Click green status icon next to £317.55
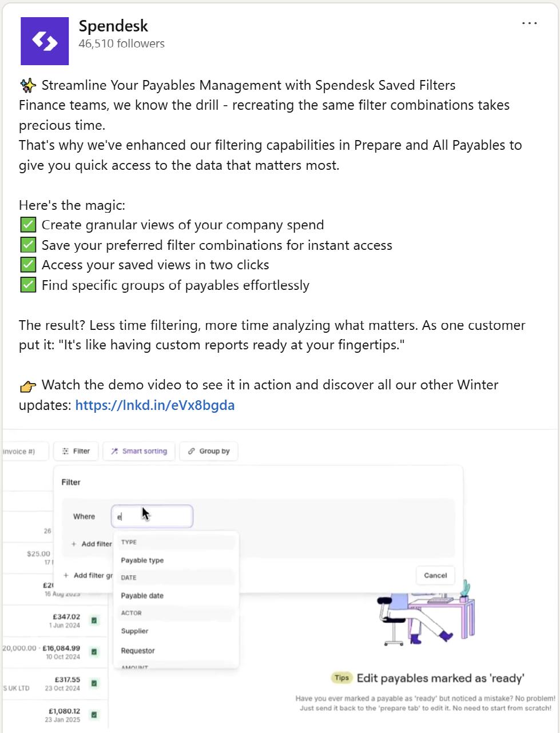Viewport: 560px width, 733px height. (94, 683)
